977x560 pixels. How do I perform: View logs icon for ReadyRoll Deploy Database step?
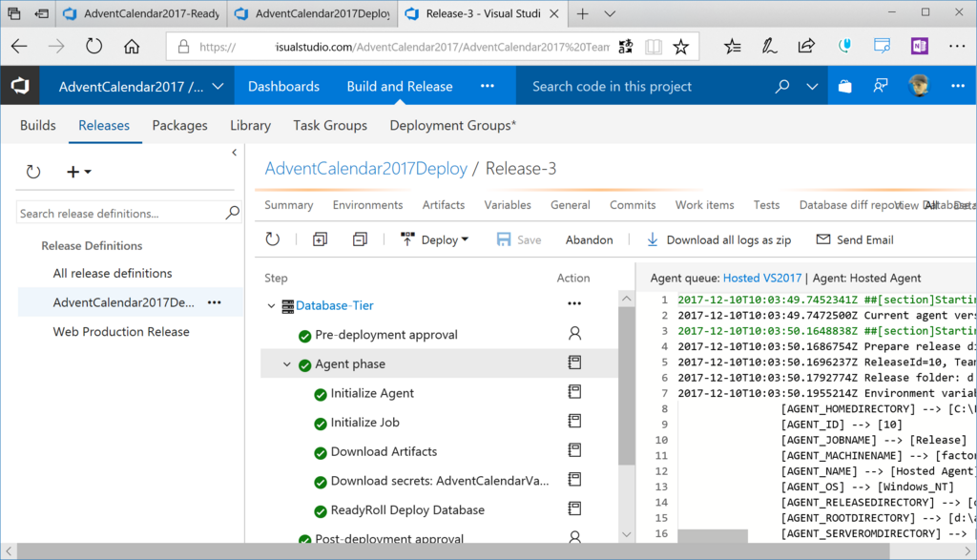click(x=574, y=508)
